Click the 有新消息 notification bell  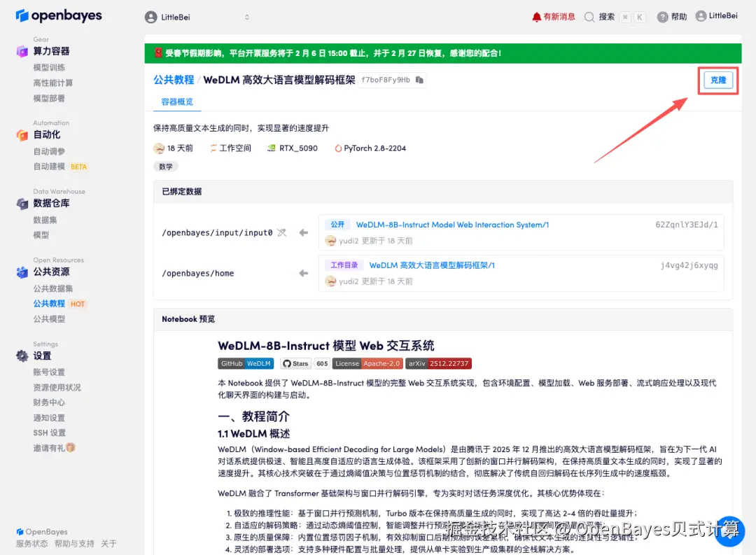[x=553, y=17]
